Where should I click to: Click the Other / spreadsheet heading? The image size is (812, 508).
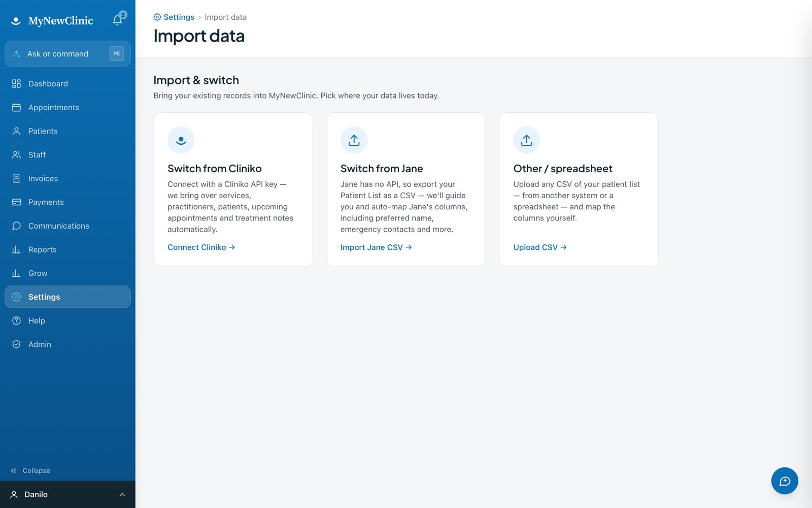tap(563, 169)
